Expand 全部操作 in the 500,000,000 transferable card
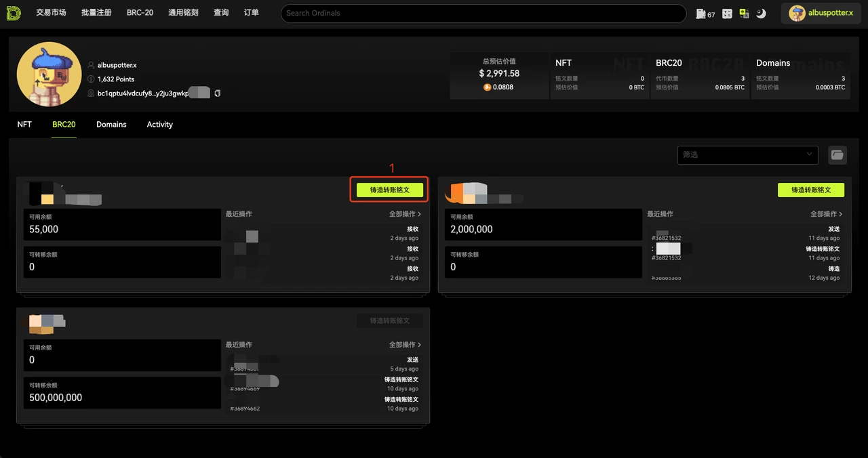This screenshot has height=458, width=868. 405,345
